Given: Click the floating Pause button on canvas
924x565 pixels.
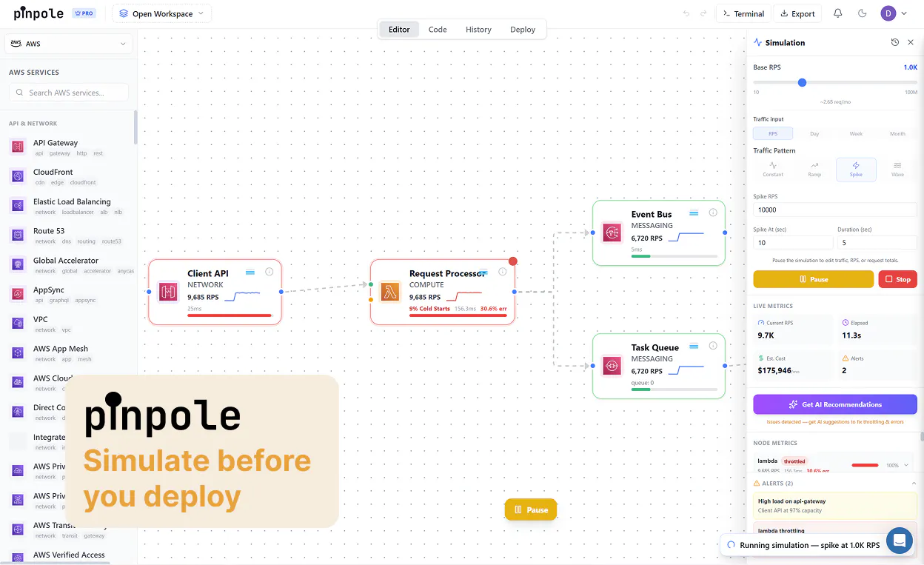Looking at the screenshot, I should [x=531, y=509].
